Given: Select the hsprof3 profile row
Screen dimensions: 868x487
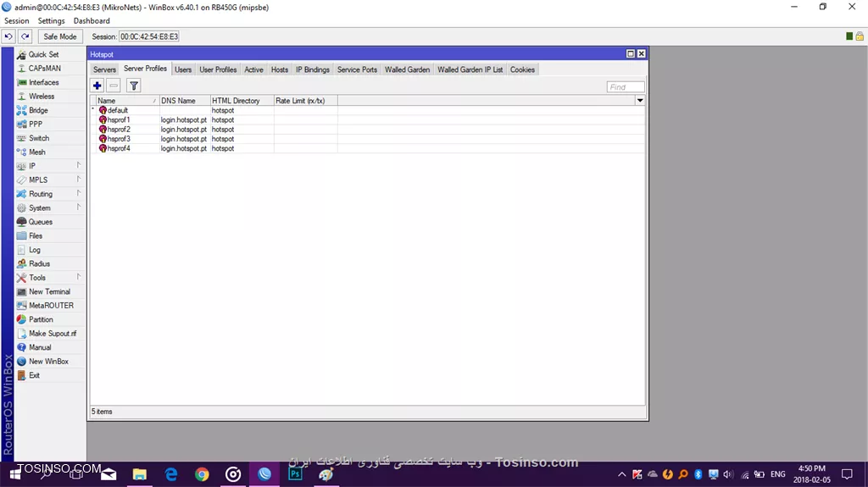Looking at the screenshot, I should [x=368, y=139].
